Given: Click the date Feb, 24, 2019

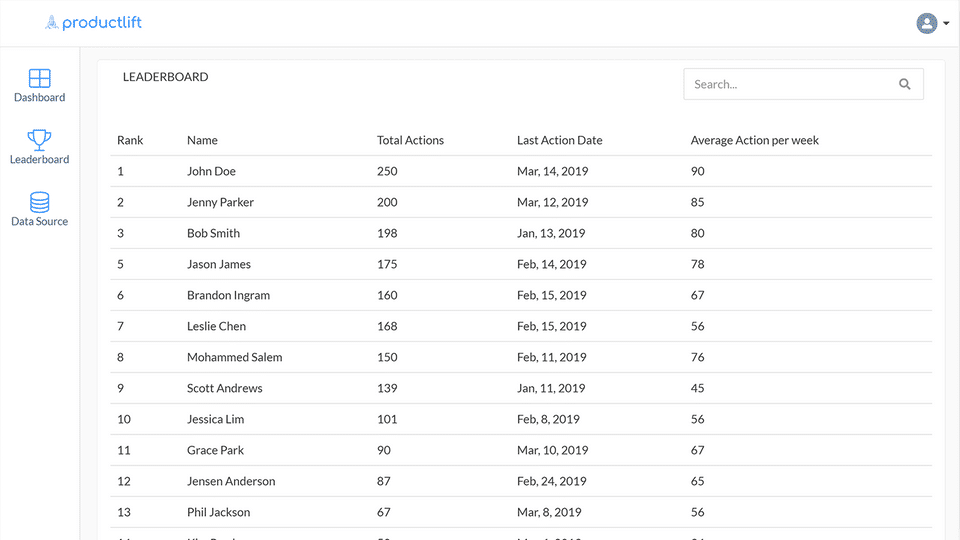Looking at the screenshot, I should point(552,481).
